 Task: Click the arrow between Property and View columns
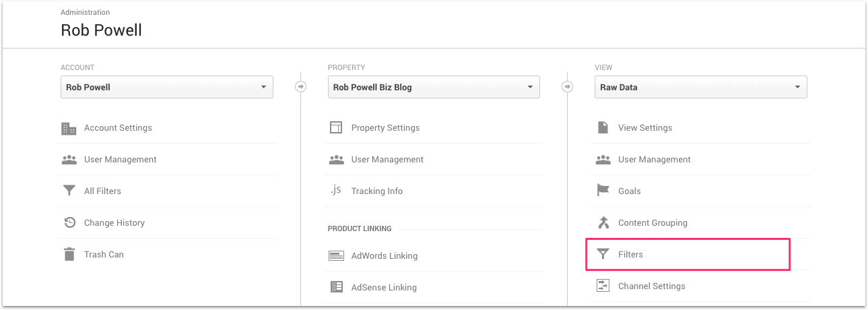(x=568, y=86)
